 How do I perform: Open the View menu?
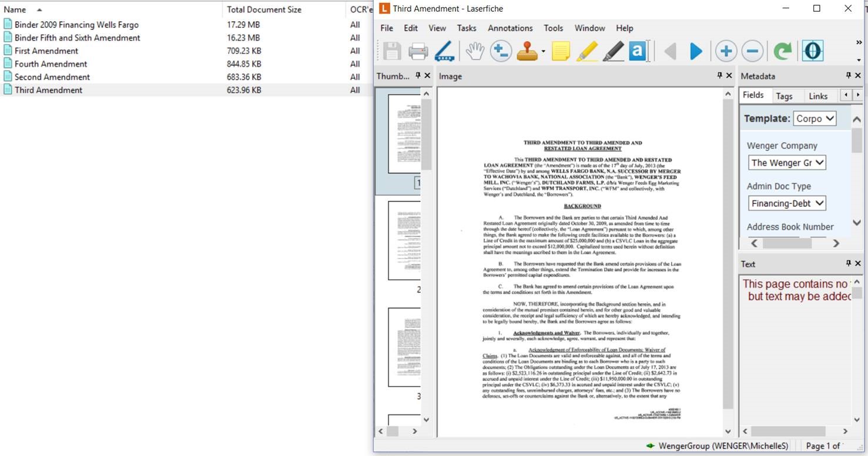pyautogui.click(x=437, y=28)
